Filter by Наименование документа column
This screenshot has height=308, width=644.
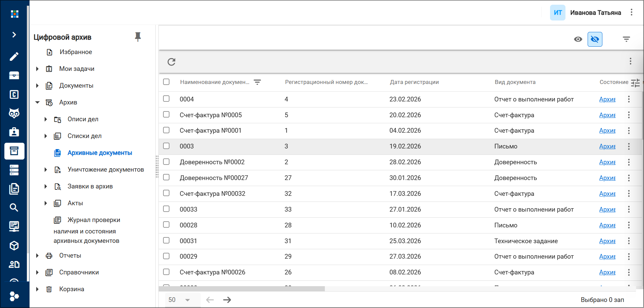(257, 82)
